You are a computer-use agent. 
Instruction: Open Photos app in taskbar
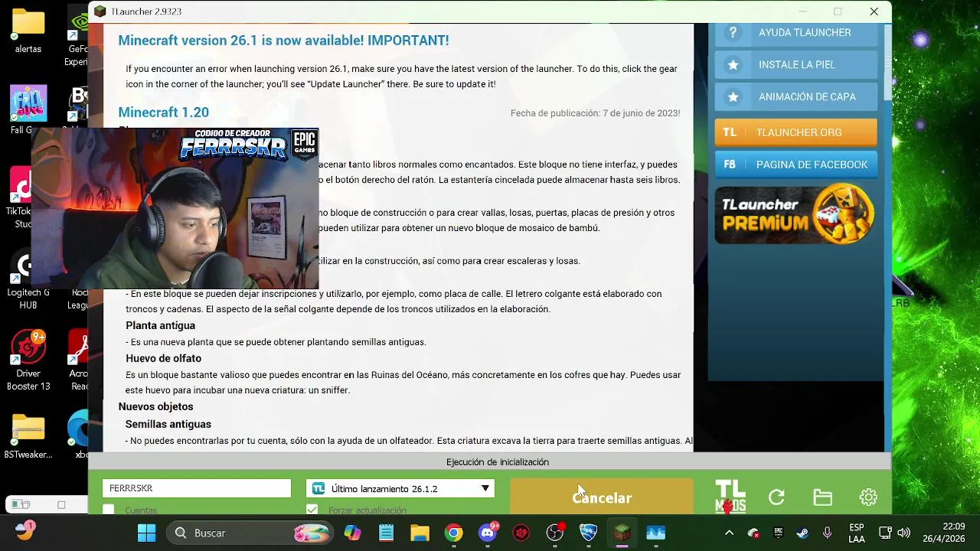tap(655, 533)
